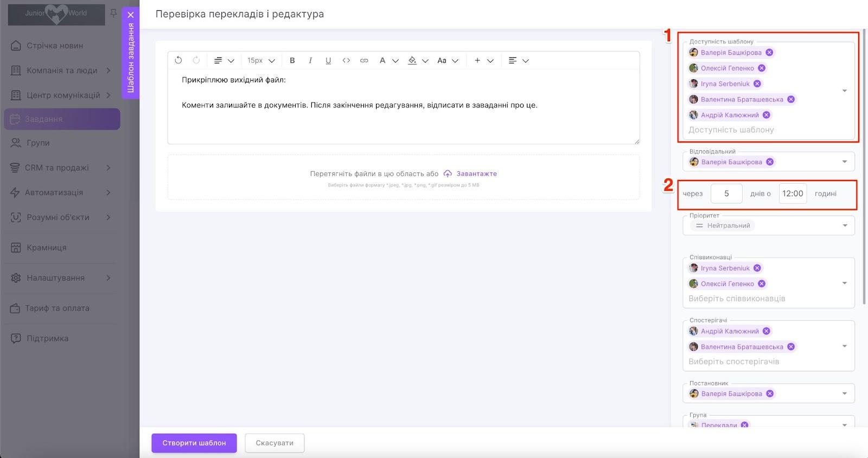This screenshot has width=868, height=458.
Task: Remove Олексій Гепенко from Доступність шаблону
Action: point(762,68)
